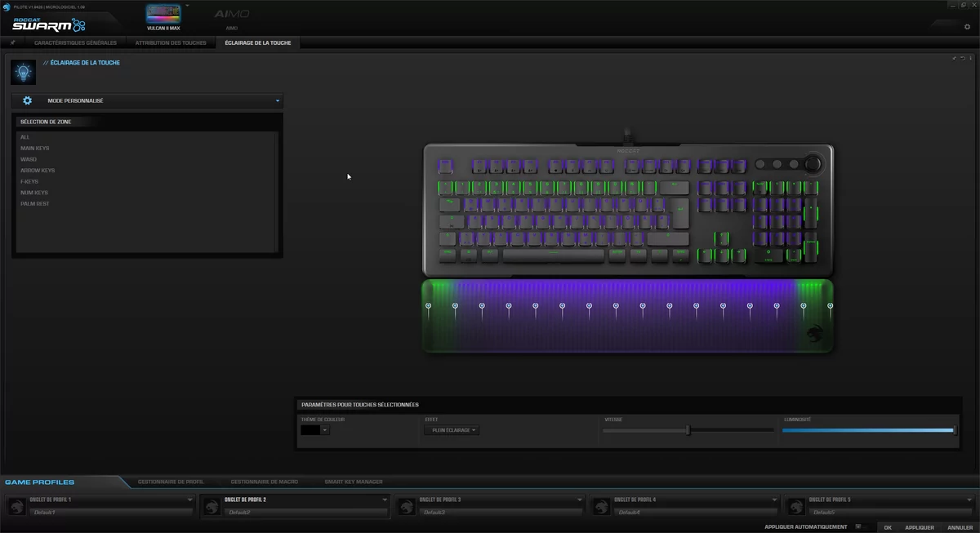The width and height of the screenshot is (980, 533).
Task: Switch to Attribution des Touches tab
Action: tap(171, 42)
